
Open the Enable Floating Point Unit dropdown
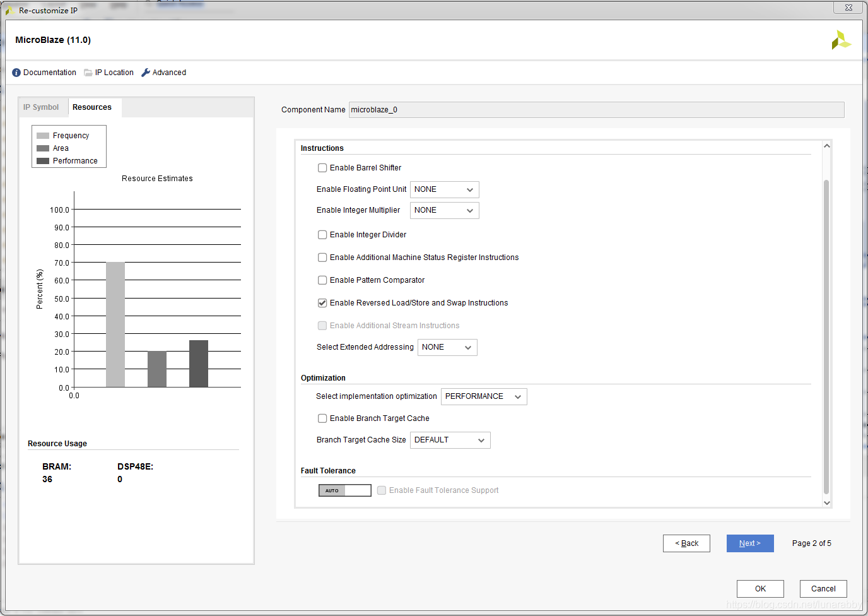pyautogui.click(x=445, y=189)
